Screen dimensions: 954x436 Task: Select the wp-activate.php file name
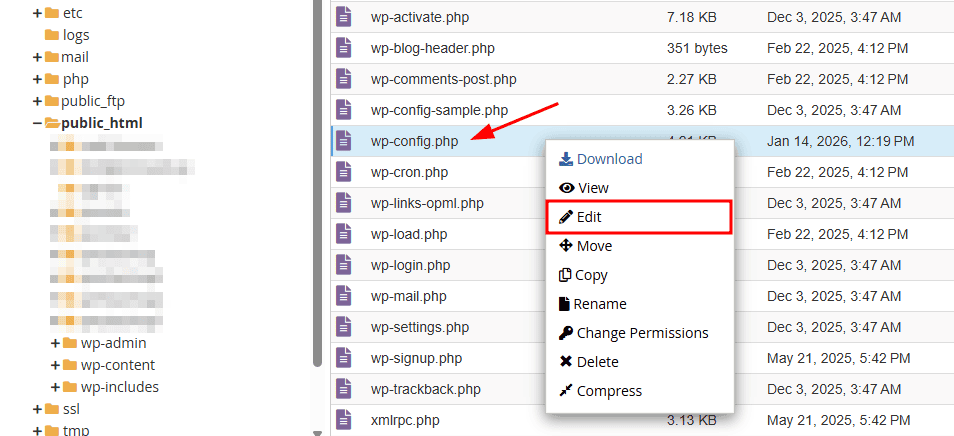click(420, 18)
